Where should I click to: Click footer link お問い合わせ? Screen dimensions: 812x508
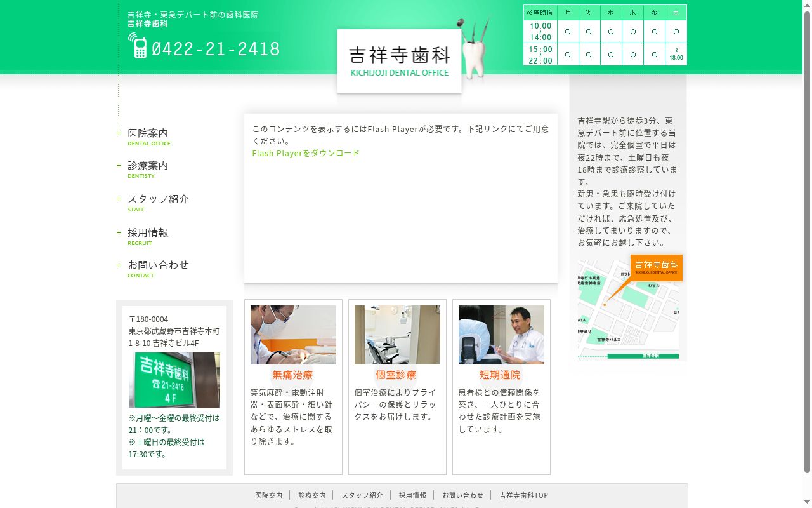click(x=463, y=495)
